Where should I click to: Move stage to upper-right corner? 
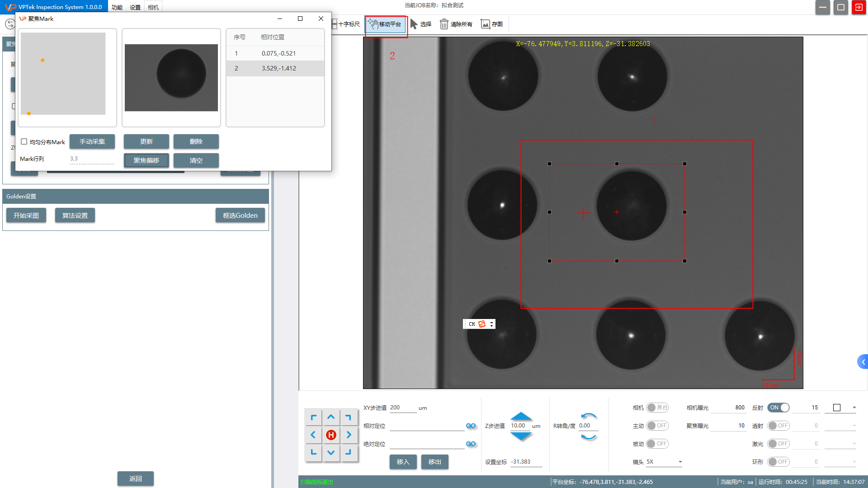[349, 417]
